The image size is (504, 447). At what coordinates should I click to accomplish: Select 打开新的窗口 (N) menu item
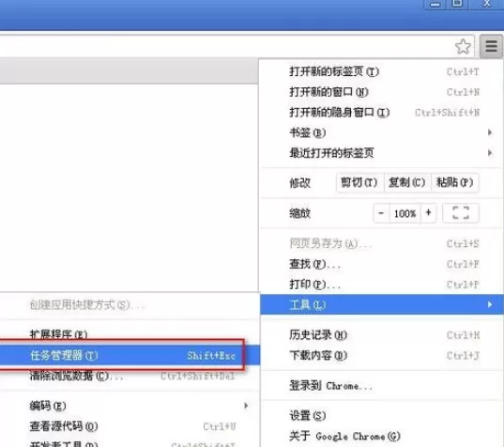click(x=381, y=92)
